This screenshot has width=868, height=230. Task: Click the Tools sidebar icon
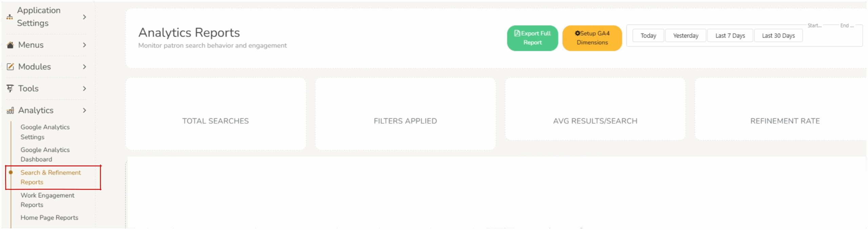click(x=10, y=88)
